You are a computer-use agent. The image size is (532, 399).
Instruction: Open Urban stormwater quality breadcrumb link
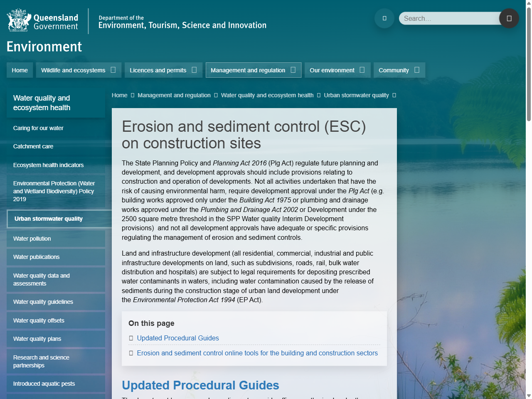pos(357,95)
